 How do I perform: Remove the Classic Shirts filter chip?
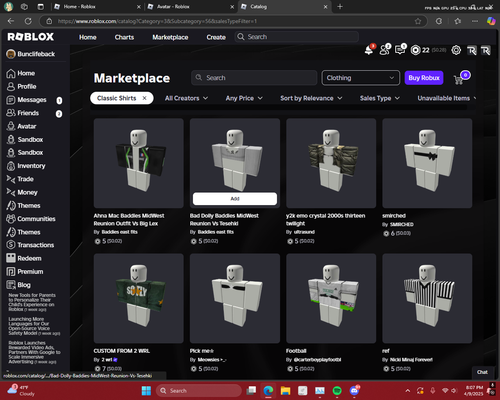[144, 98]
